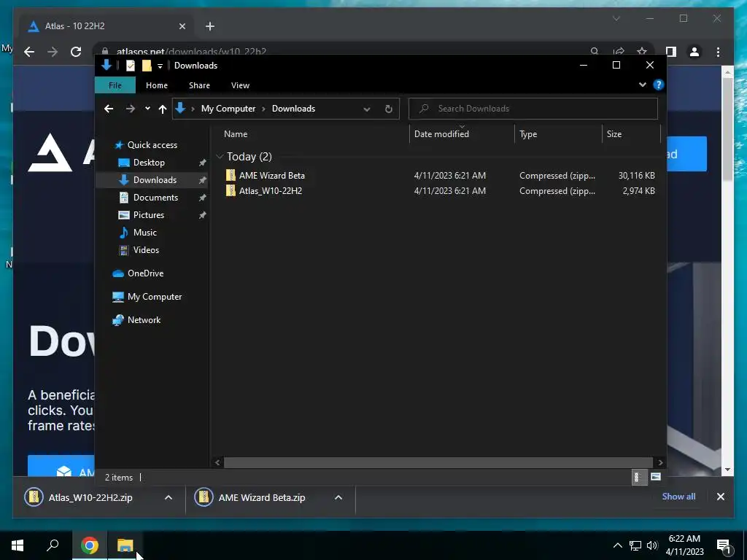Click Chrome back arrow button

[x=29, y=52]
